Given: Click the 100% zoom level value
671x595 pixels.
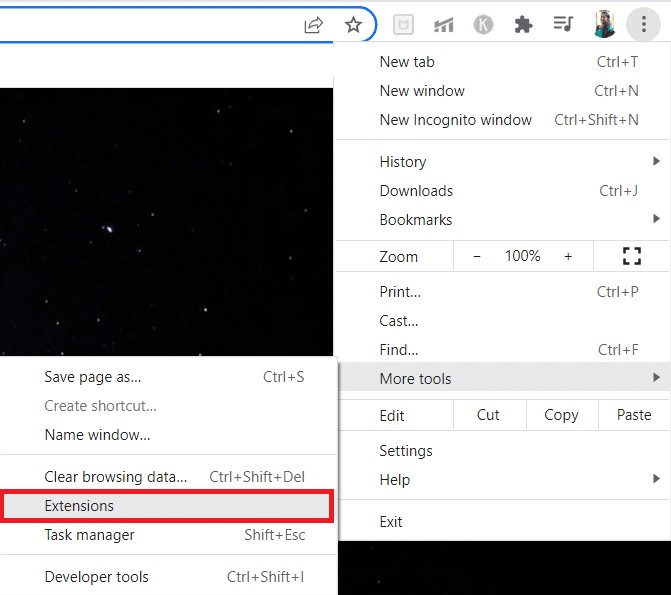Looking at the screenshot, I should 523,256.
